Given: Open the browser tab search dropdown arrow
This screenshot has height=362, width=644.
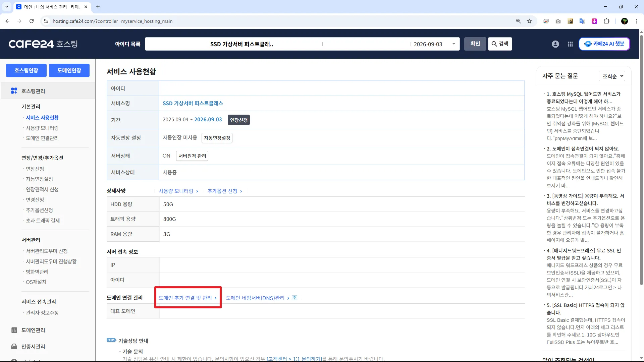Looking at the screenshot, I should [6, 7].
